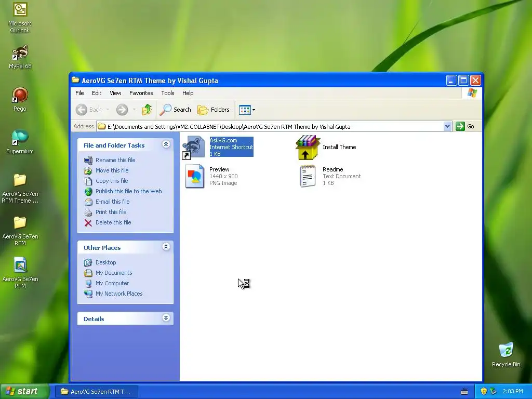Click the Forward arrow toolbar icon
The width and height of the screenshot is (532, 399).
click(x=122, y=110)
